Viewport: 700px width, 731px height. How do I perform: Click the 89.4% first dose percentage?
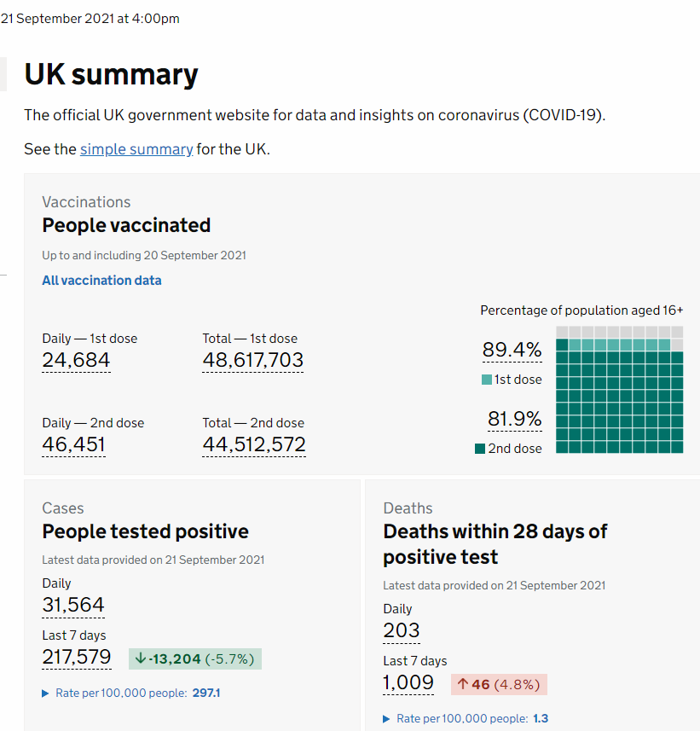512,350
